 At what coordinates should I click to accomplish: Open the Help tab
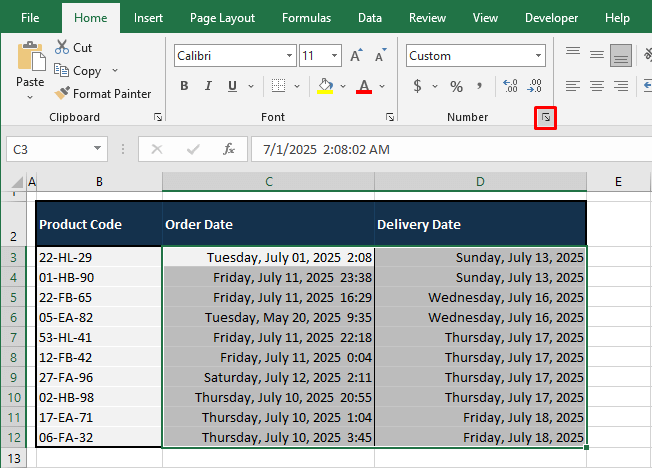tap(617, 18)
